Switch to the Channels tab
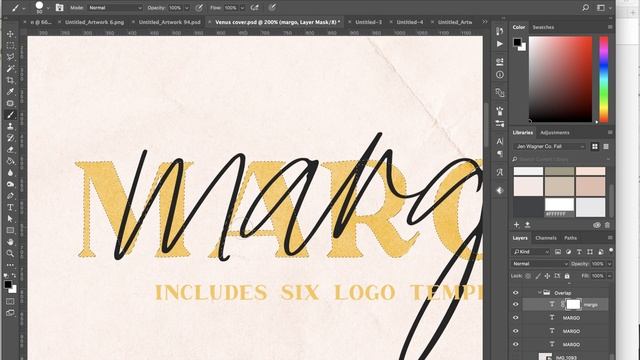Image resolution: width=640 pixels, height=360 pixels. coord(546,238)
